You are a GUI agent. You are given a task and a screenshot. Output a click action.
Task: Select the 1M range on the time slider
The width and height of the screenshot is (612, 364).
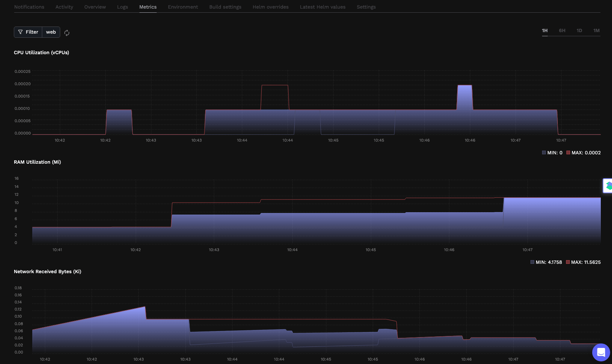596,30
